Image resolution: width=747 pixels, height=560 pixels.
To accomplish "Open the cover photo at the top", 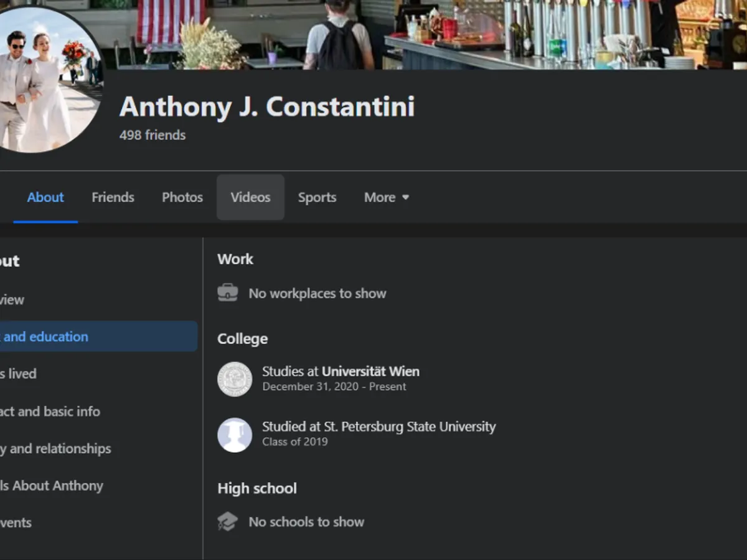I will (x=436, y=34).
